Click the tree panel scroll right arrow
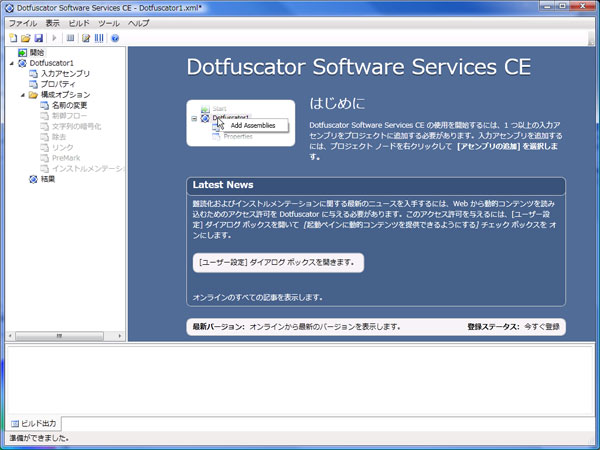 click(120, 336)
